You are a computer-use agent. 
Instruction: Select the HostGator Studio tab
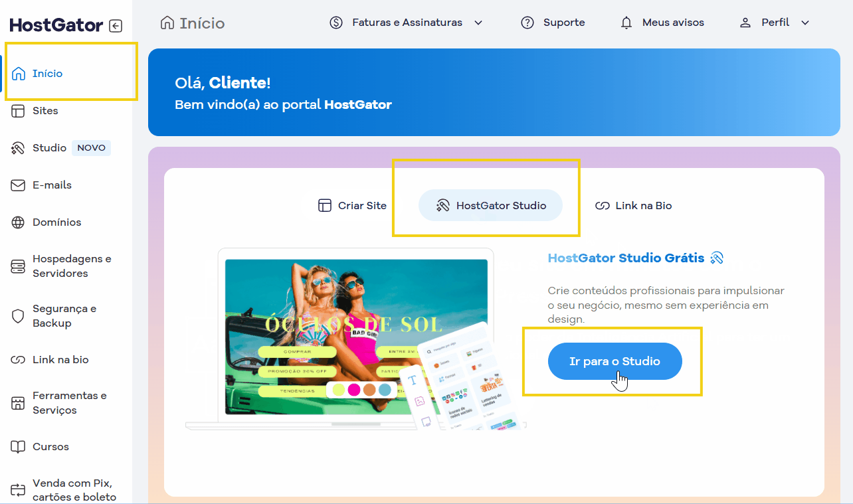[490, 206]
